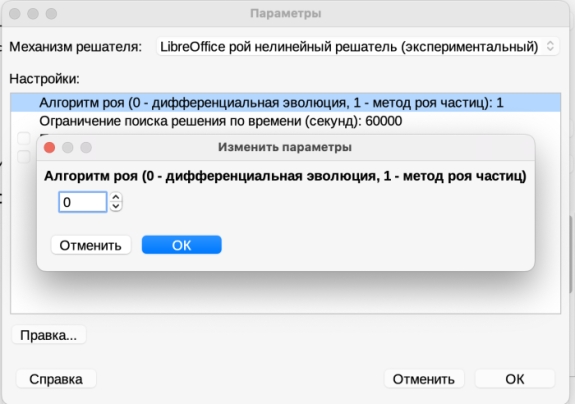Click Отменить in the Параметры dialog footer
This screenshot has width=575, height=404.
tap(424, 379)
